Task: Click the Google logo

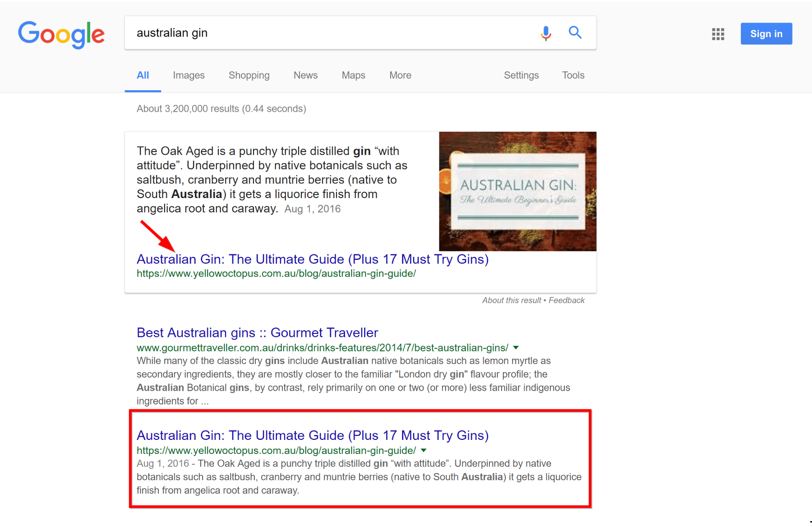Action: 61,34
